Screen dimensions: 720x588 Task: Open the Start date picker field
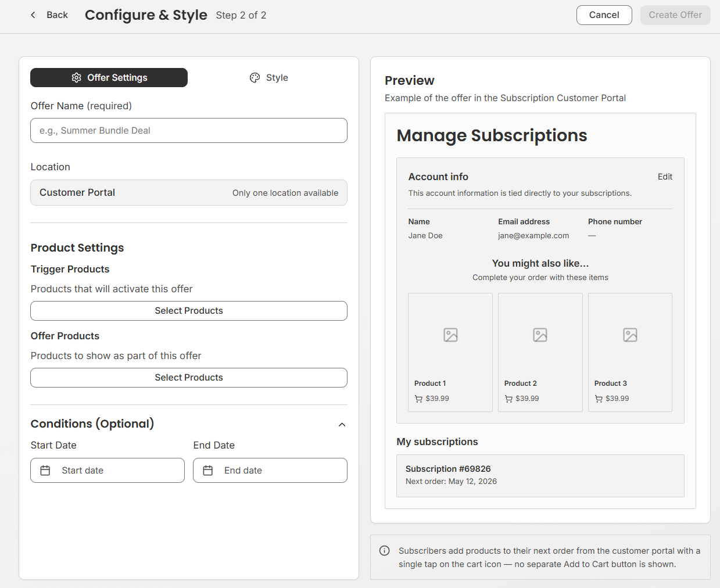pyautogui.click(x=108, y=471)
